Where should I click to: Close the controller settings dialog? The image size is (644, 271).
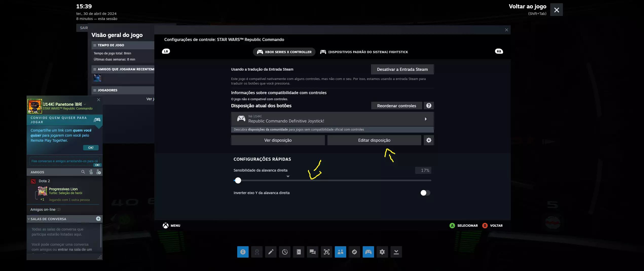coord(506,30)
